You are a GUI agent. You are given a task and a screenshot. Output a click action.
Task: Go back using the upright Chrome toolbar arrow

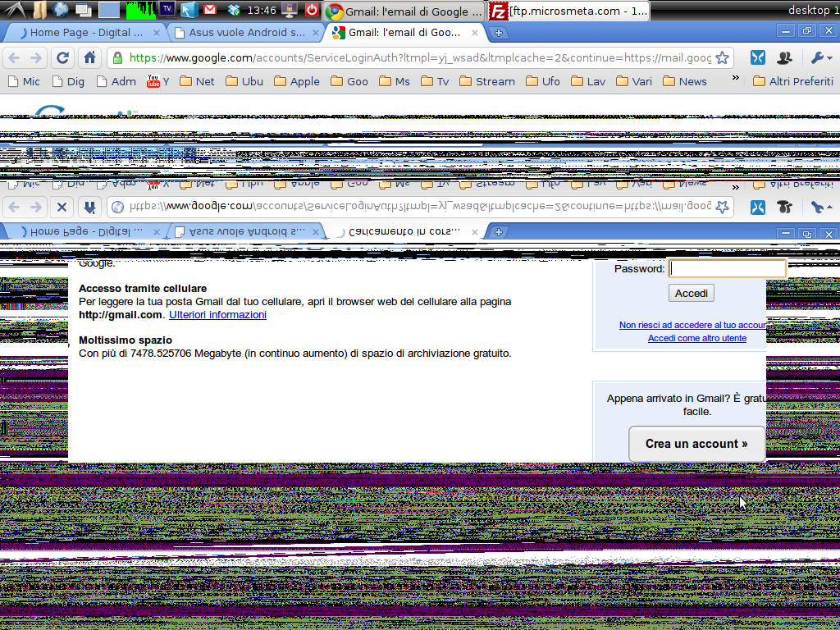(14, 57)
